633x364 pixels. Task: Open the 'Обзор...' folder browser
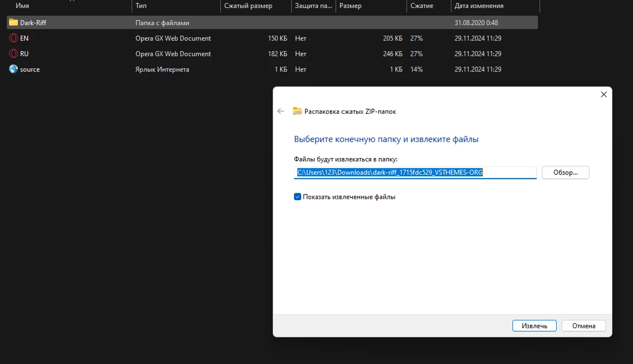pos(565,172)
